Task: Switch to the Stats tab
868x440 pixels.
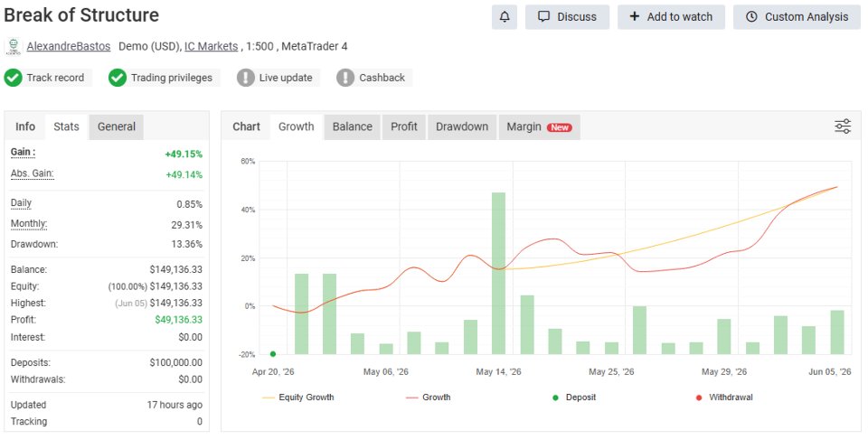Action: (66, 126)
